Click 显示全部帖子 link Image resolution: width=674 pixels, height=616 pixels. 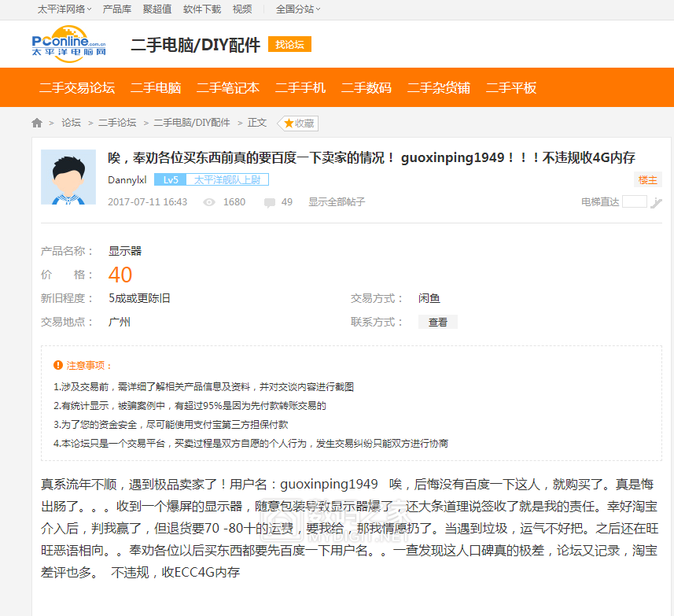(x=337, y=202)
